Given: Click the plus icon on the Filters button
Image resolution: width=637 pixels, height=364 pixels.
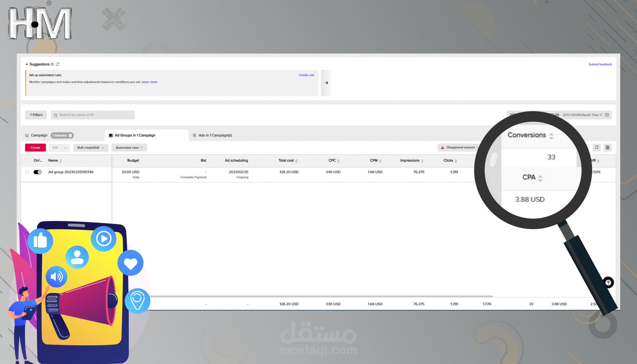Looking at the screenshot, I should (x=31, y=115).
